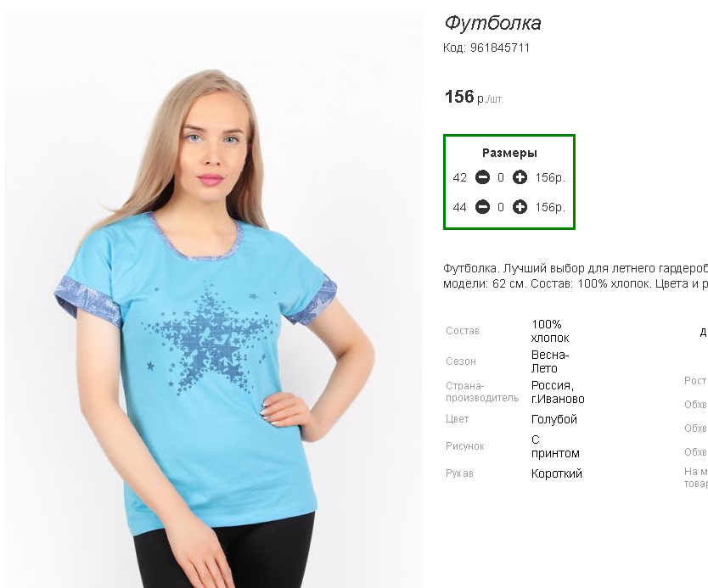
Task: Increase quantity for size 42
Action: pyautogui.click(x=520, y=177)
